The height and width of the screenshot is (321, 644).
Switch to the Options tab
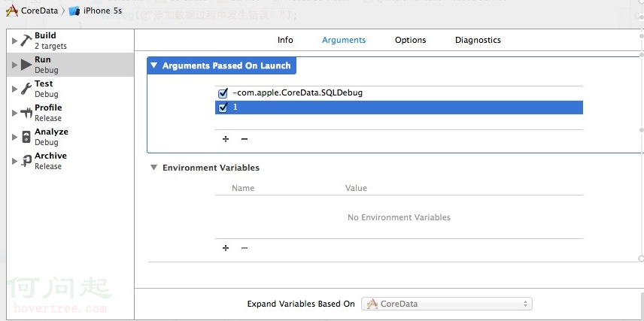point(410,40)
